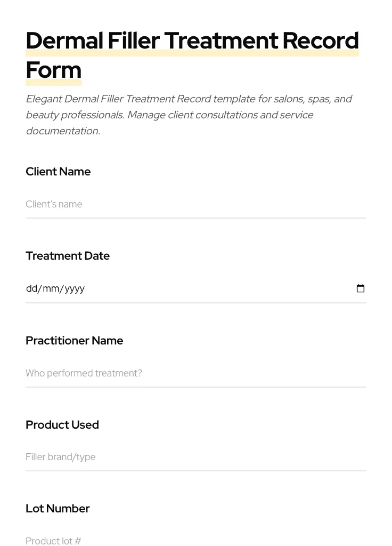
Task: Click the Product Used input field
Action: [196, 457]
